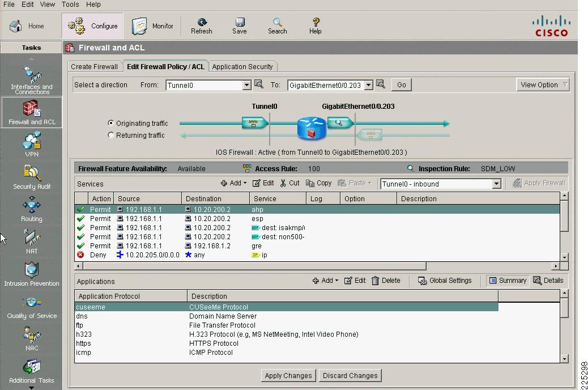Open the Edit menu
Screen dimensions: 588x390
click(x=27, y=5)
